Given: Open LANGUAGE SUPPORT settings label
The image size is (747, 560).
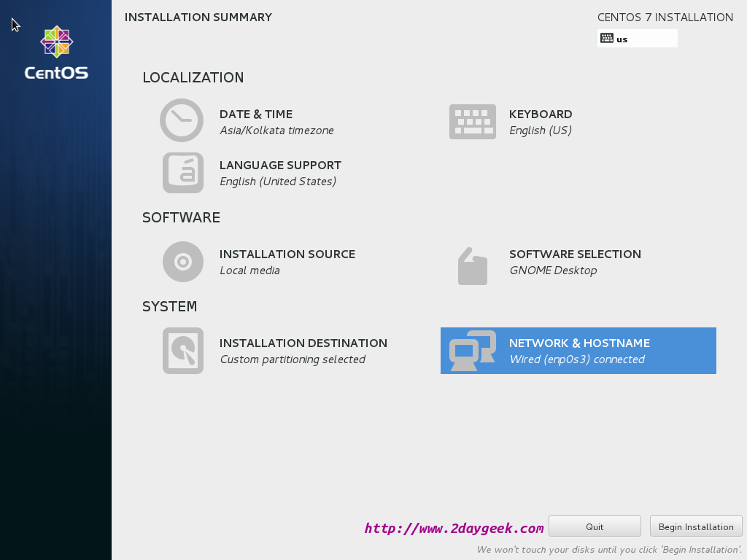Looking at the screenshot, I should point(280,166).
